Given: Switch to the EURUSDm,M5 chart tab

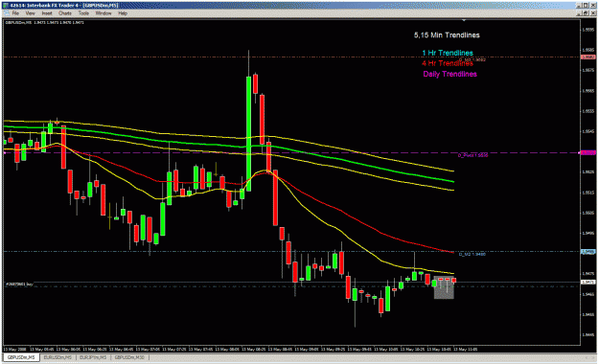Looking at the screenshot, I should point(58,357).
